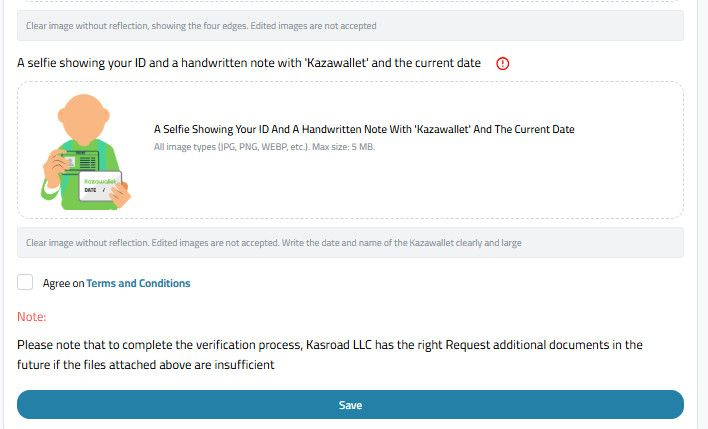Tick the Agree on Terms checkbox

(25, 283)
